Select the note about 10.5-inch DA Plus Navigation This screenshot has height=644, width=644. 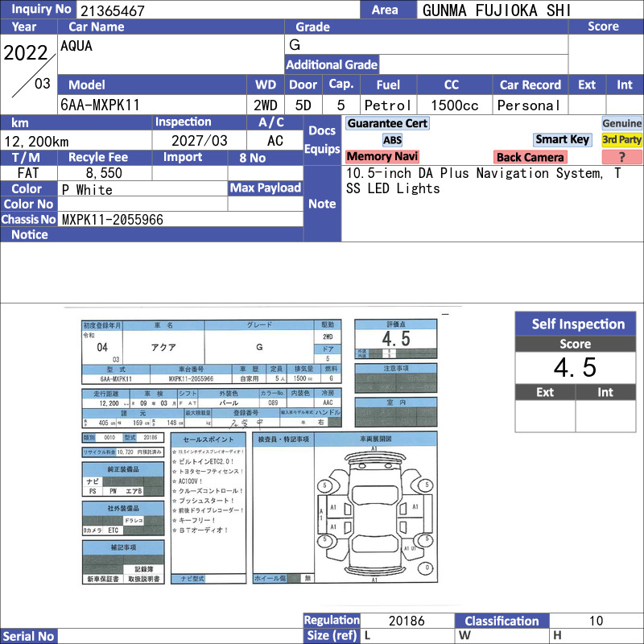(484, 180)
